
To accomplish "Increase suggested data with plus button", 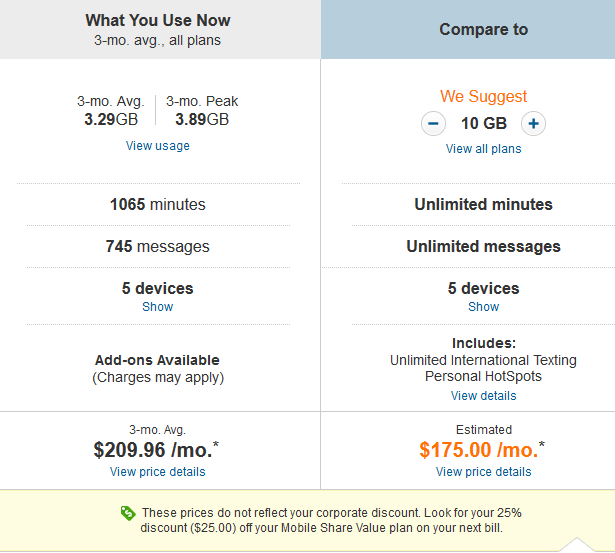I will (x=533, y=124).
